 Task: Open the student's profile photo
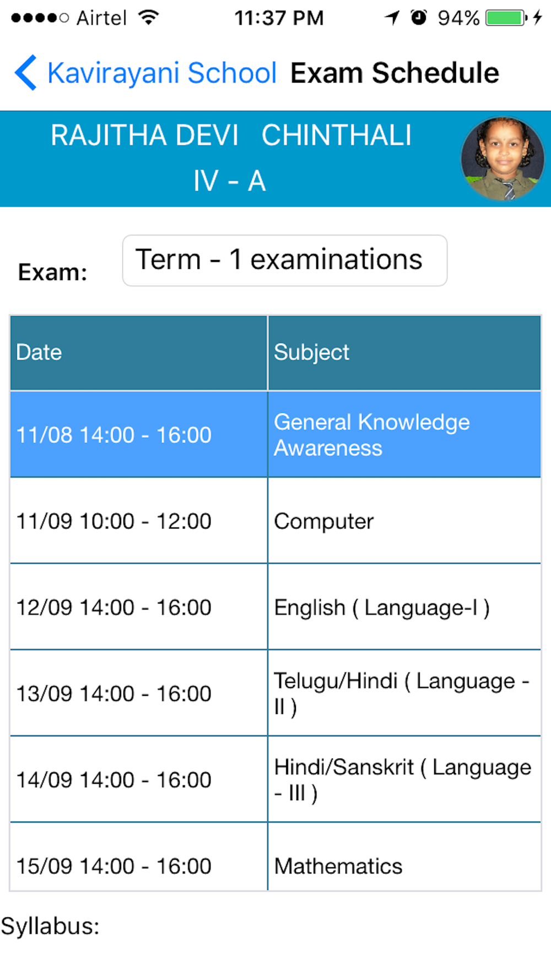[503, 159]
